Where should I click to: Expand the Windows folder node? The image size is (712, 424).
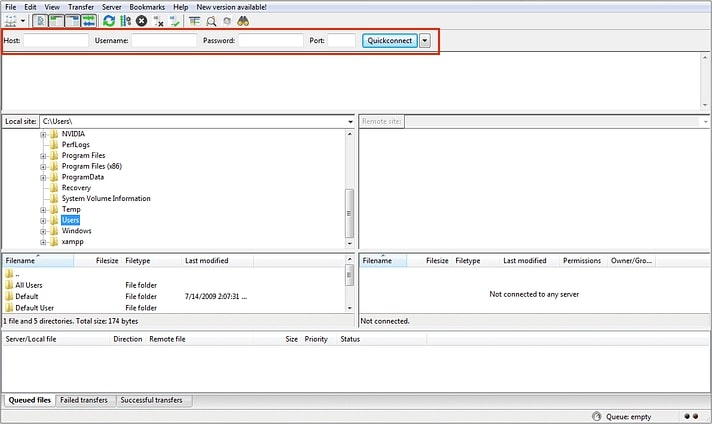tap(43, 232)
